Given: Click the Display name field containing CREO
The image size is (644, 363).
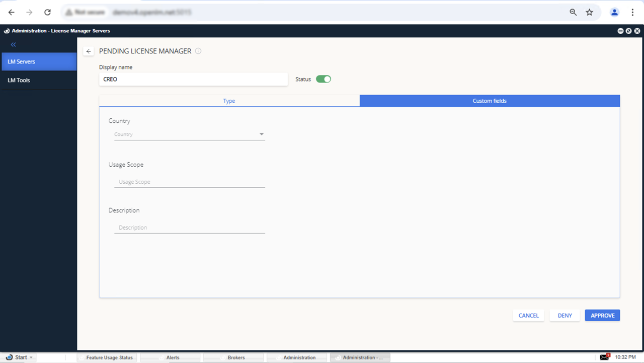Looking at the screenshot, I should click(193, 79).
